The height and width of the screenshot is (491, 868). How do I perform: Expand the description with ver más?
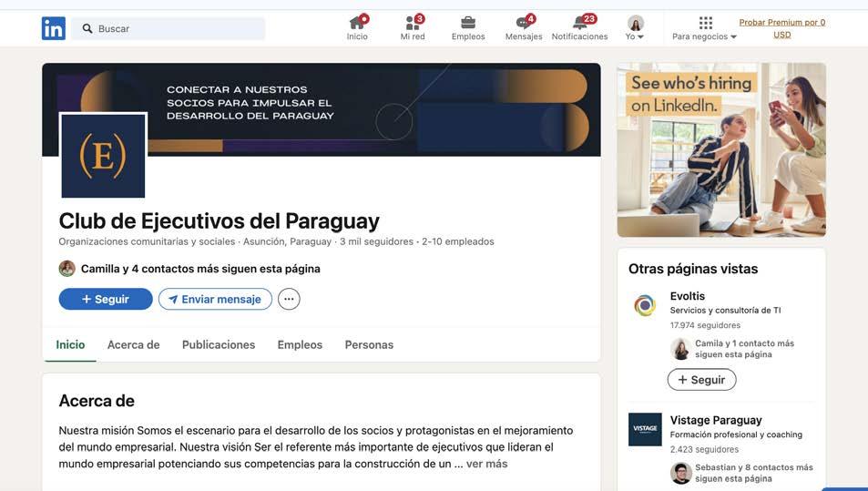coord(486,464)
